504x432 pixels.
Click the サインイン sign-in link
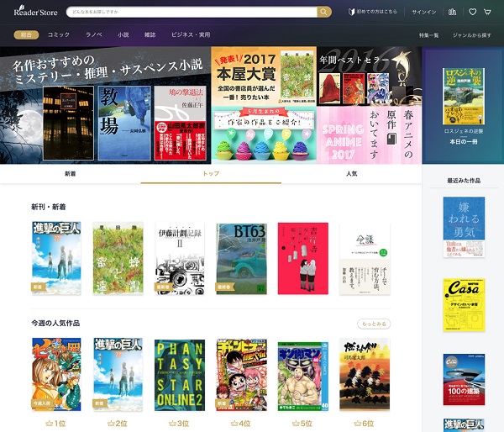424,13
